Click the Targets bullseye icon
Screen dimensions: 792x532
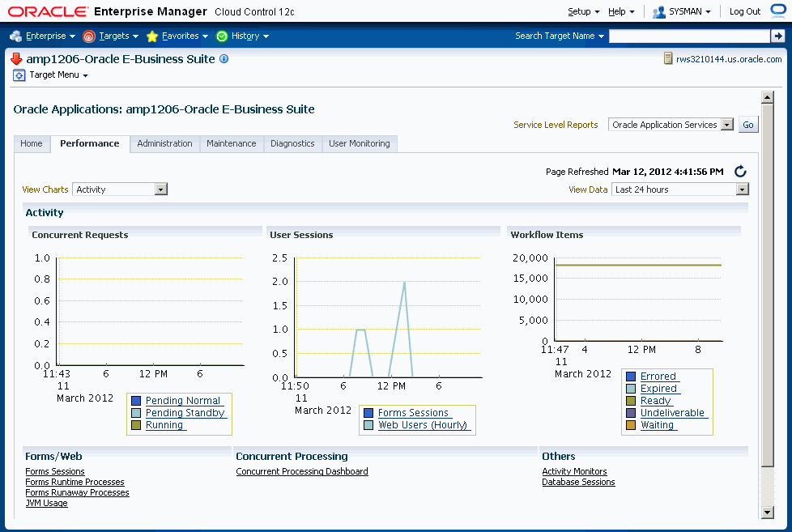pos(89,36)
